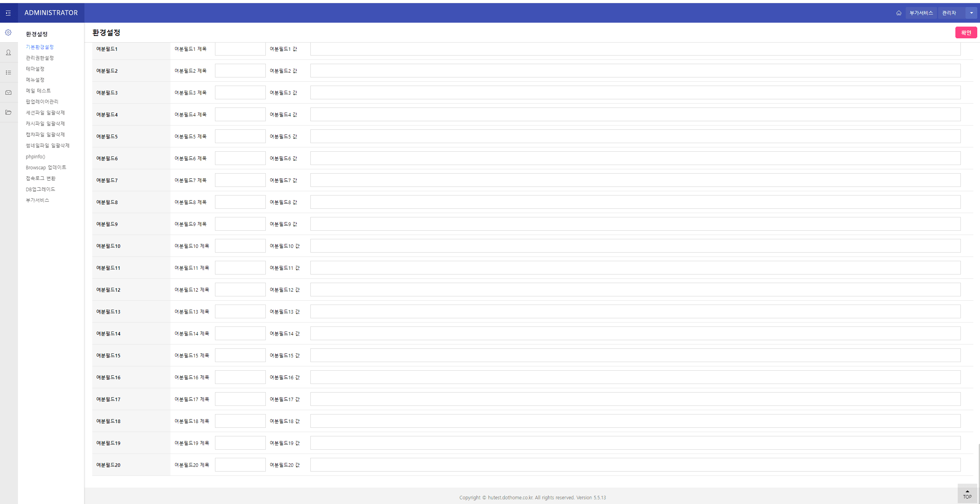This screenshot has height=504, width=980.
Task: Open the board list sidebar icon
Action: pyautogui.click(x=8, y=72)
